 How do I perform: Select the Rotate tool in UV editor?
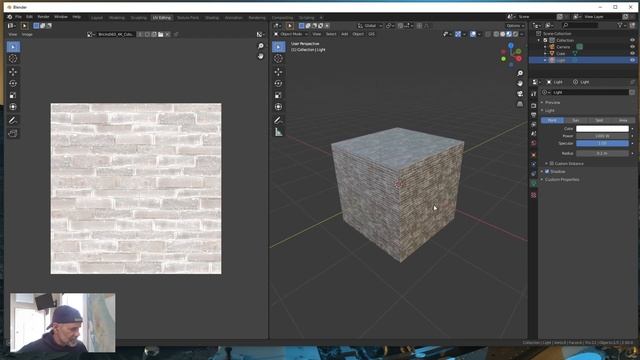(13, 83)
